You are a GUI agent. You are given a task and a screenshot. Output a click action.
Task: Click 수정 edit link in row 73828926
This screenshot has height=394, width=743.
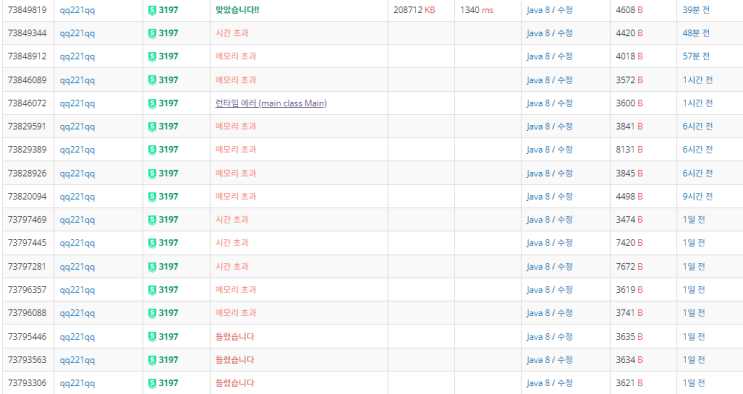(x=565, y=174)
